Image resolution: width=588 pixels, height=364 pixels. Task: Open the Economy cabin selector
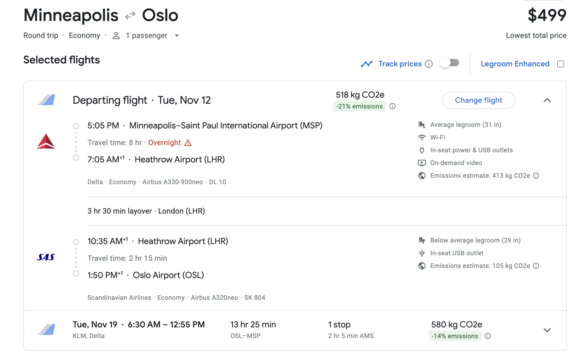(x=84, y=35)
